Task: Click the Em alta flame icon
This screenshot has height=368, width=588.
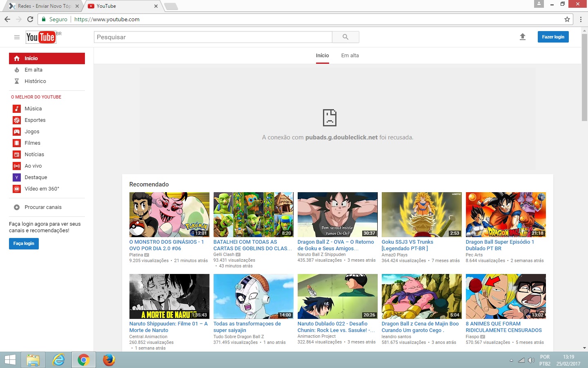Action: pos(17,70)
